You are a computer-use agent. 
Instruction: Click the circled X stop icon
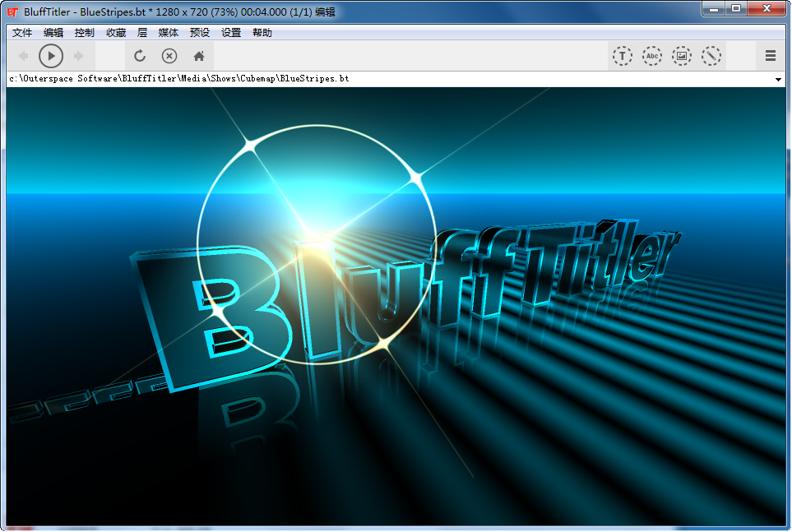169,56
